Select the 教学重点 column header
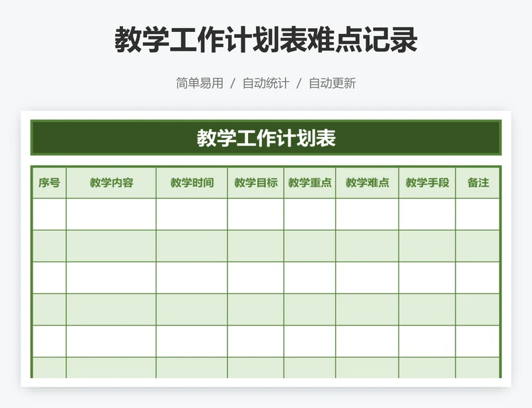This screenshot has width=532, height=408. coord(310,183)
